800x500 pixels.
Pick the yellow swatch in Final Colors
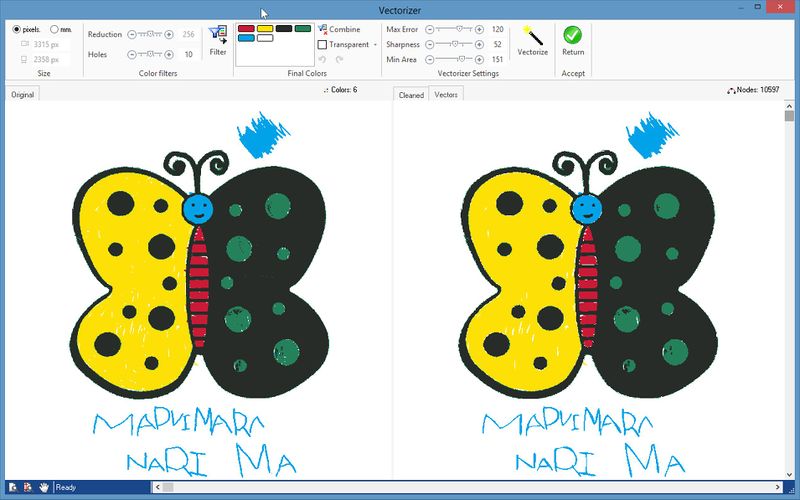[x=264, y=29]
